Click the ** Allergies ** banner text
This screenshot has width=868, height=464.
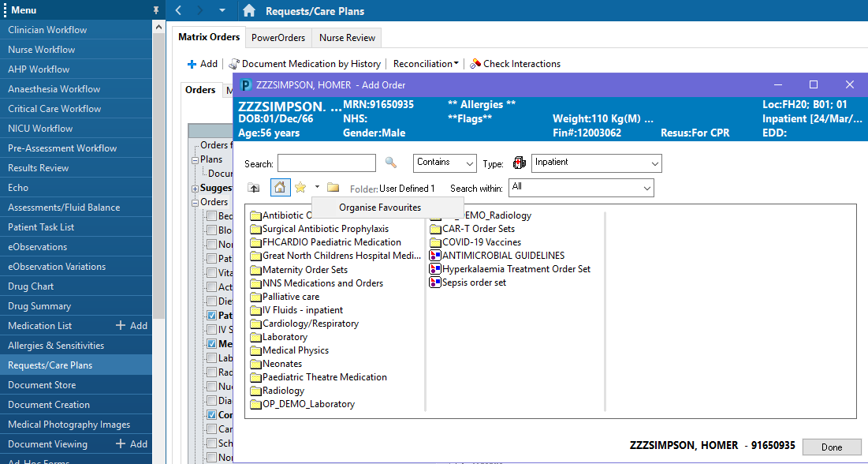point(482,104)
